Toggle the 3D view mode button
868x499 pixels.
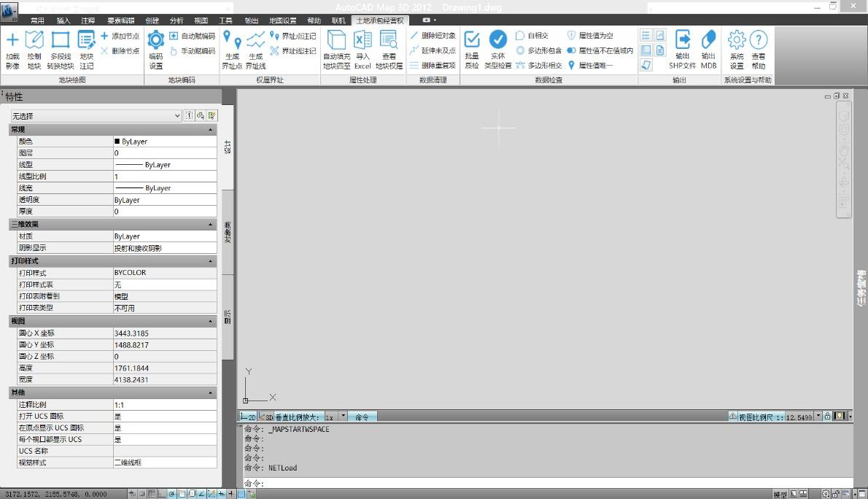[x=266, y=417]
